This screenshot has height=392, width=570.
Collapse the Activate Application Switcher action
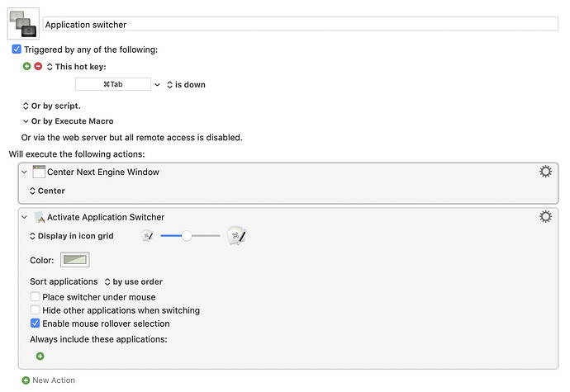pyautogui.click(x=25, y=217)
